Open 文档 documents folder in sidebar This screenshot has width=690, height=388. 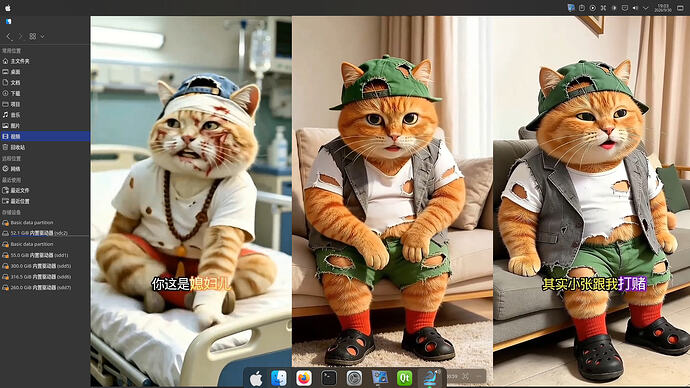(45, 83)
